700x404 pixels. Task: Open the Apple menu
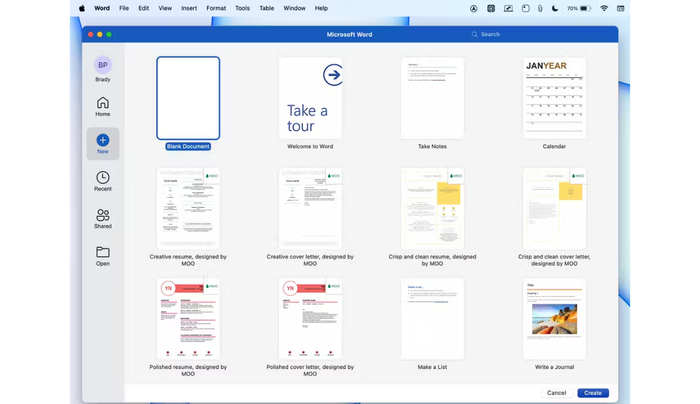click(82, 8)
